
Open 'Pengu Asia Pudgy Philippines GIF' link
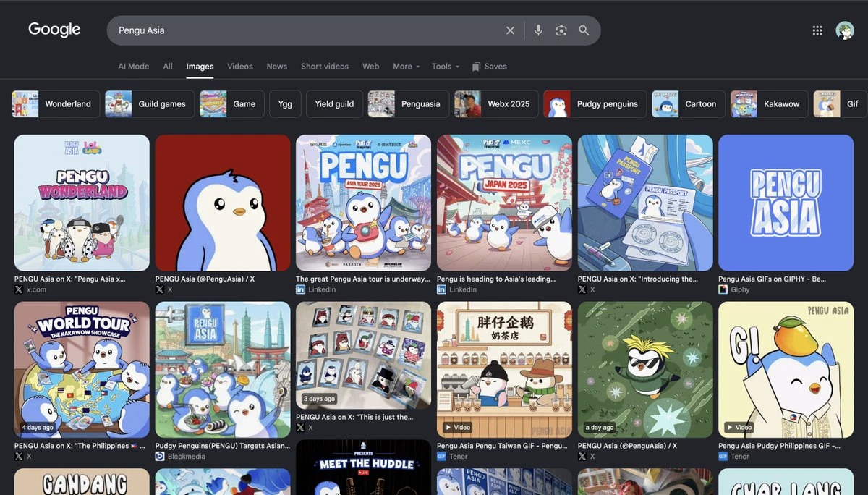pyautogui.click(x=779, y=446)
